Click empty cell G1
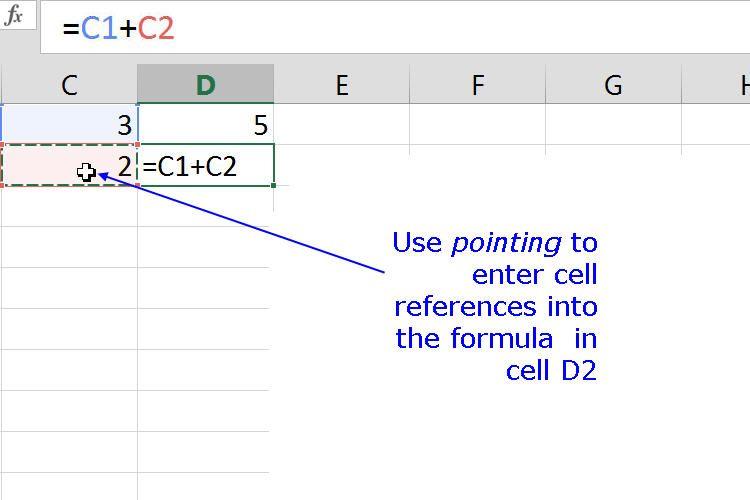 613,124
